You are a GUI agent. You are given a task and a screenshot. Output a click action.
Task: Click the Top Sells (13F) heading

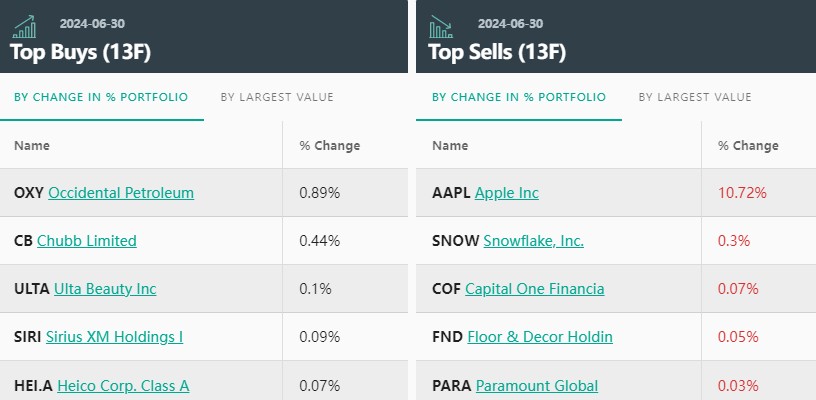point(498,52)
